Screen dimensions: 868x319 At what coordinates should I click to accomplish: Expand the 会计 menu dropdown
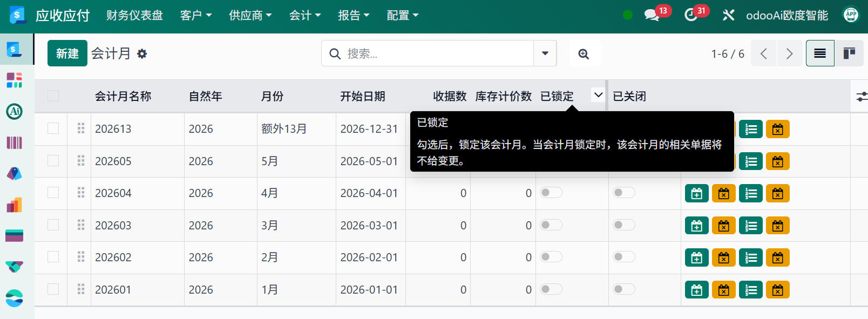point(305,15)
